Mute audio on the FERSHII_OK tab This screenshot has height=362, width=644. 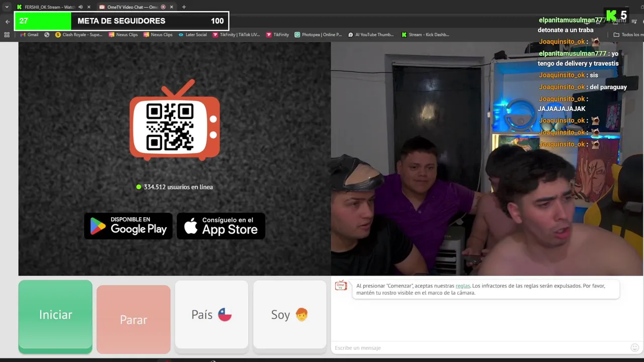tap(80, 7)
